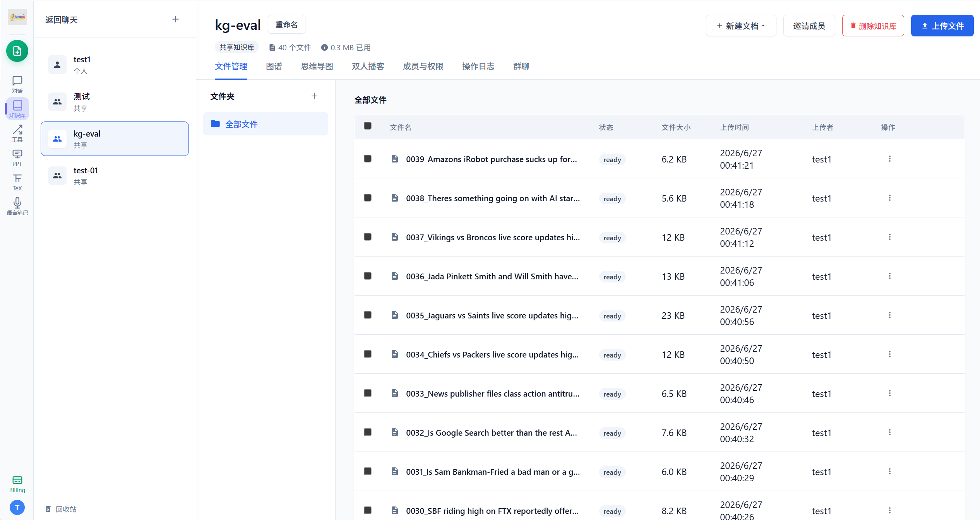The image size is (980, 520).
Task: Click the 上传文件 upload button
Action: 942,26
